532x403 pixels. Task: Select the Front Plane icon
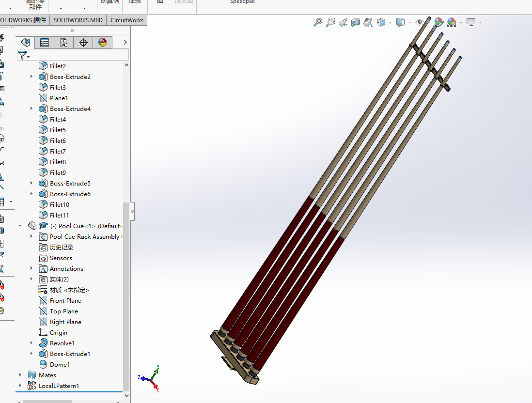tap(43, 300)
